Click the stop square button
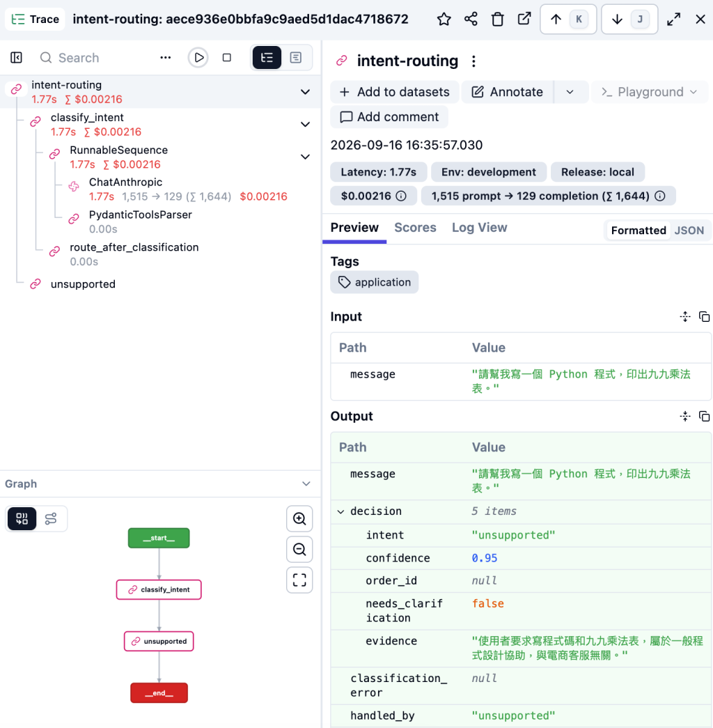This screenshot has height=728, width=713. (226, 58)
